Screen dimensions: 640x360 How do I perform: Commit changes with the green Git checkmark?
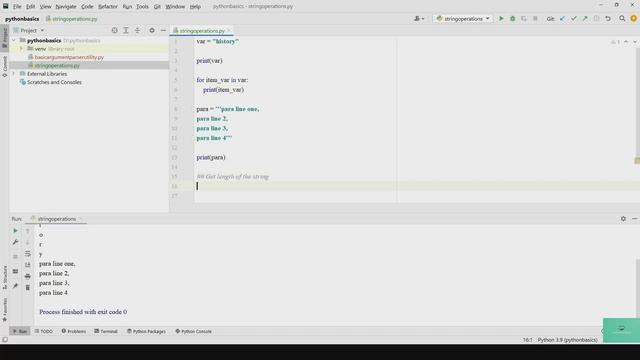coord(574,19)
